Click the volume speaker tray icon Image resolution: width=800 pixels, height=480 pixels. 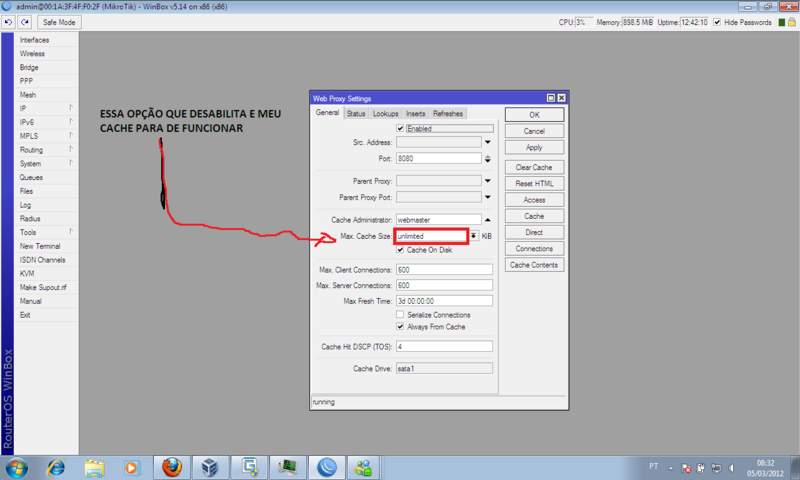pos(731,468)
